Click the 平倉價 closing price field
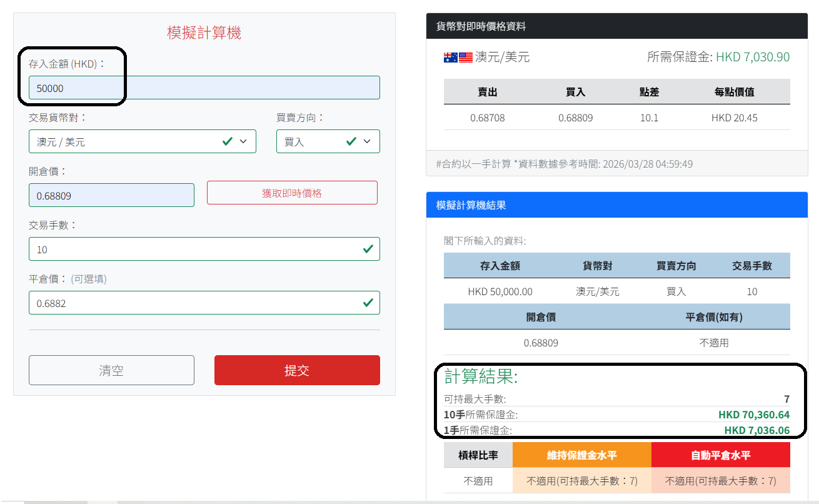The width and height of the screenshot is (819, 504). pyautogui.click(x=204, y=303)
